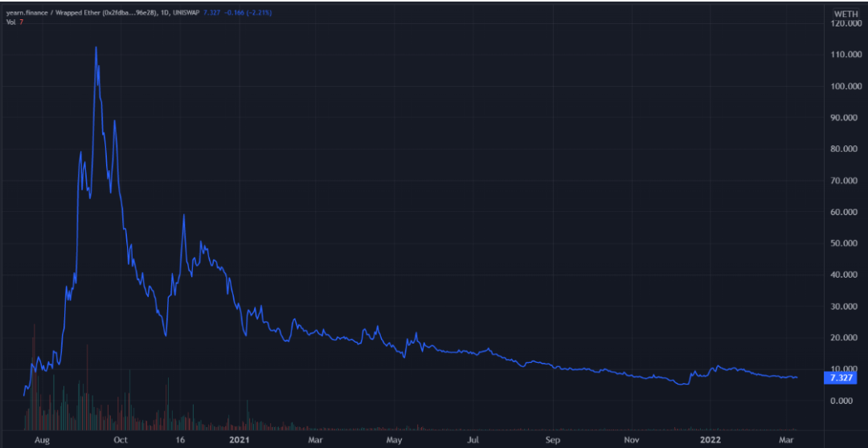Click the tallest red volume bar near August
Viewport: 868px width, 448px height.
35,377
